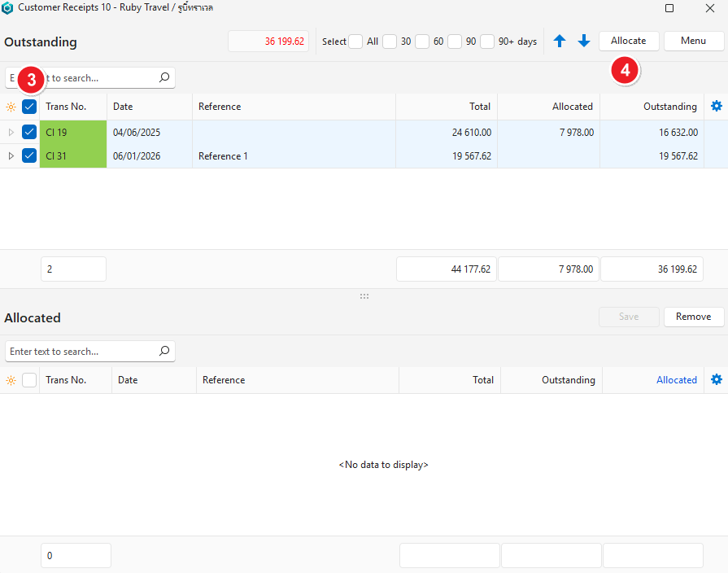
Task: Click sun icon in Allocated grid header
Action: [11, 380]
